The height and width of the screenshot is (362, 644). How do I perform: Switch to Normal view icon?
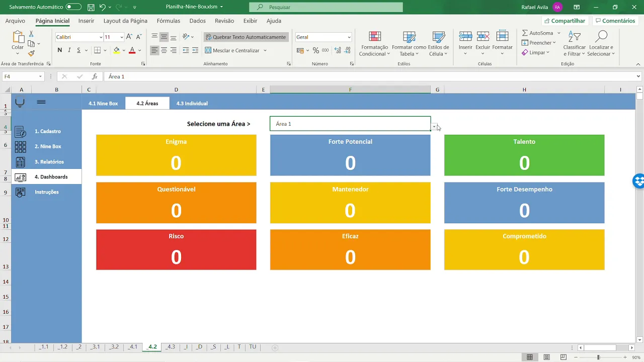pyautogui.click(x=530, y=357)
